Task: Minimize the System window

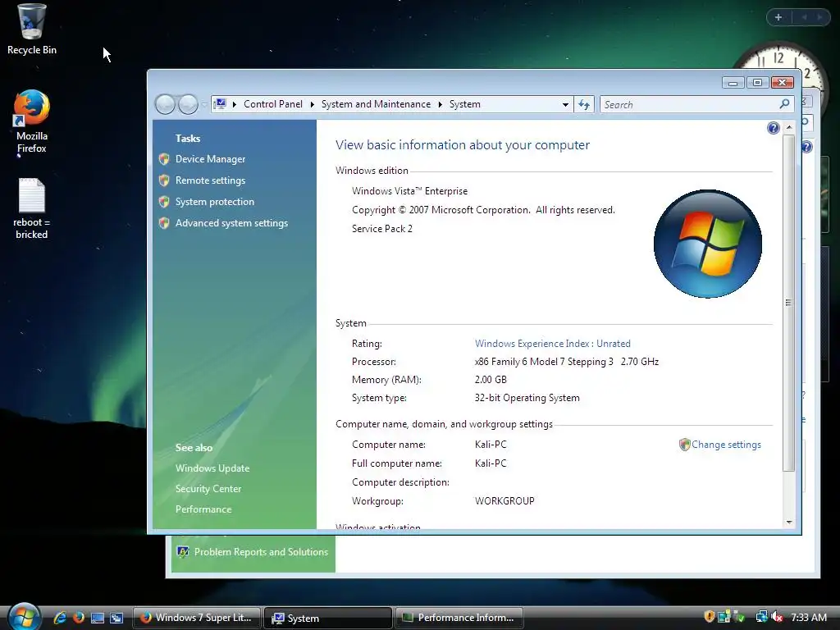Action: pos(733,83)
